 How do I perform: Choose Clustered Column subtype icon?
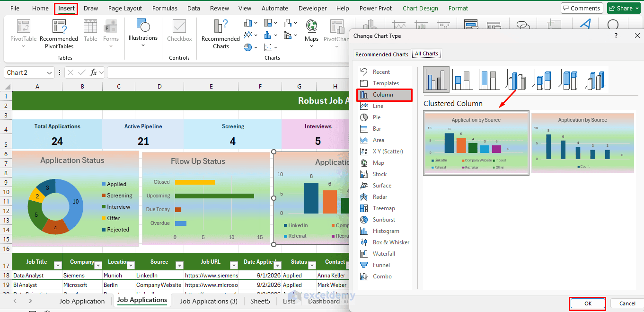click(x=436, y=79)
